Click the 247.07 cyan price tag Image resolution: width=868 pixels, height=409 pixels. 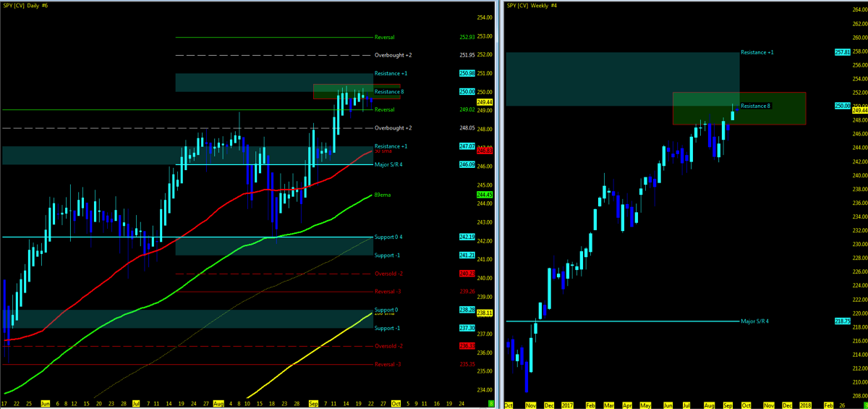466,146
